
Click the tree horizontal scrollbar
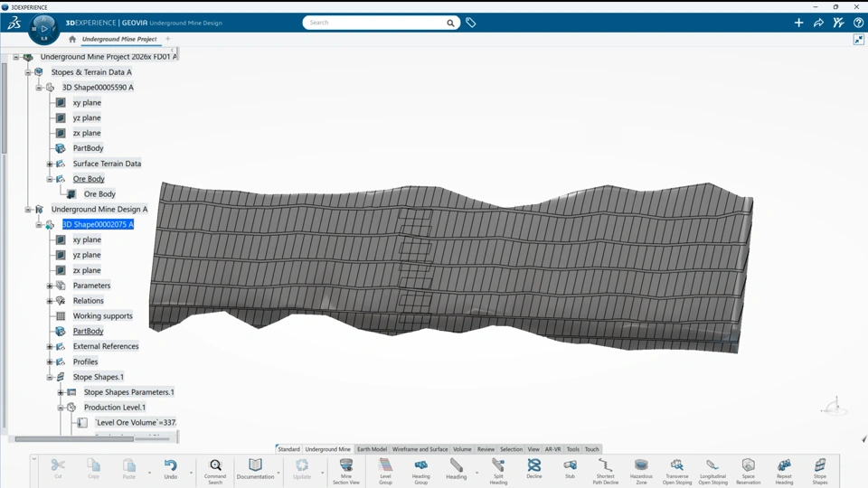click(x=74, y=439)
